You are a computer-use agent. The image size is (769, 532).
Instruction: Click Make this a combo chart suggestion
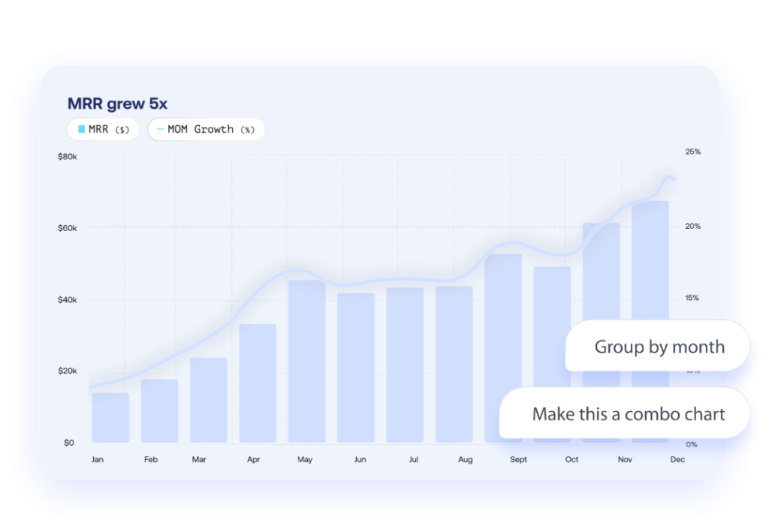pos(628,413)
